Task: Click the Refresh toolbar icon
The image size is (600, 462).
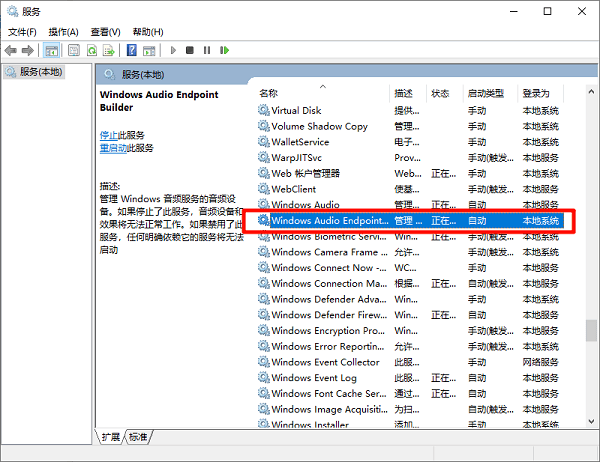Action: pos(92,50)
